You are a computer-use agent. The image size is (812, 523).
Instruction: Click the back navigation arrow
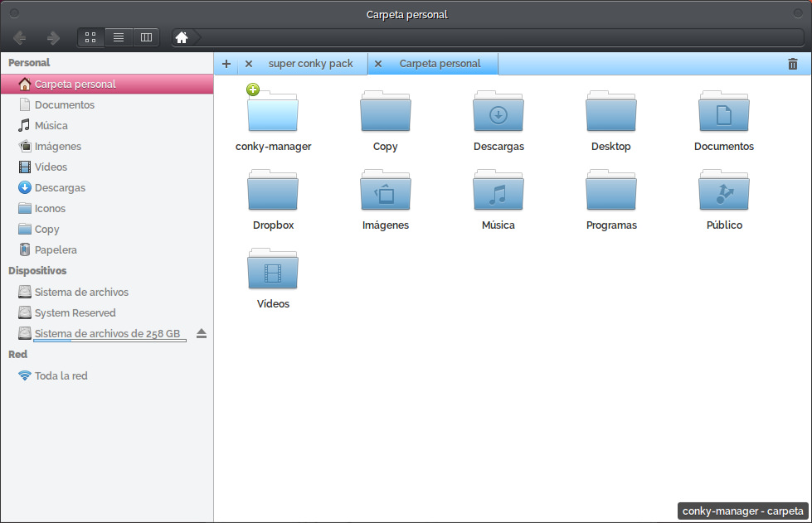[x=20, y=38]
